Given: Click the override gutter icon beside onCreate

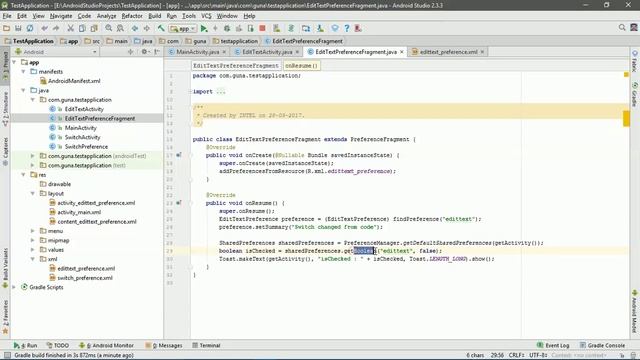Looking at the screenshot, I should point(179,155).
